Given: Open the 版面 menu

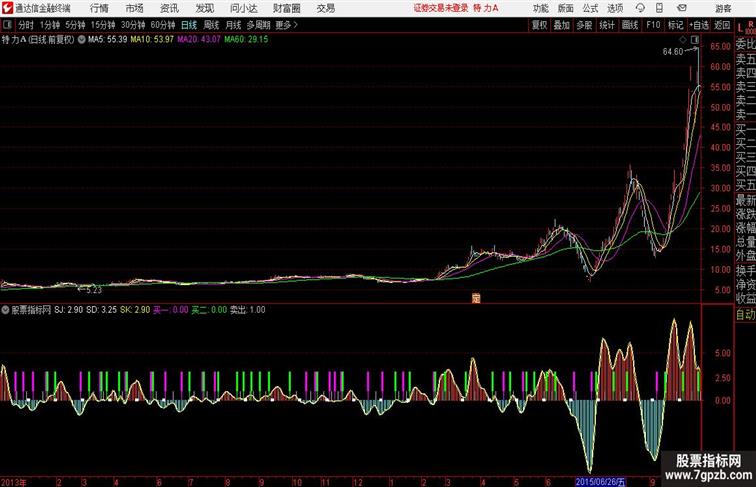Looking at the screenshot, I should (x=566, y=8).
